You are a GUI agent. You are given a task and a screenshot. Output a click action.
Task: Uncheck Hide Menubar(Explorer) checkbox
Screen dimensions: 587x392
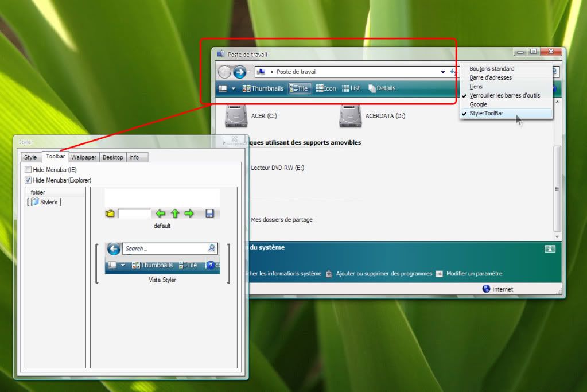point(28,180)
